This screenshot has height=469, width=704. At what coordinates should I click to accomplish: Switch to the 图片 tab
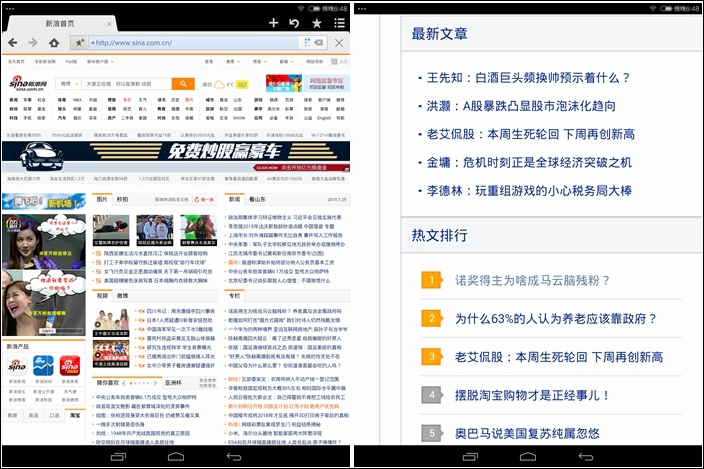click(102, 199)
